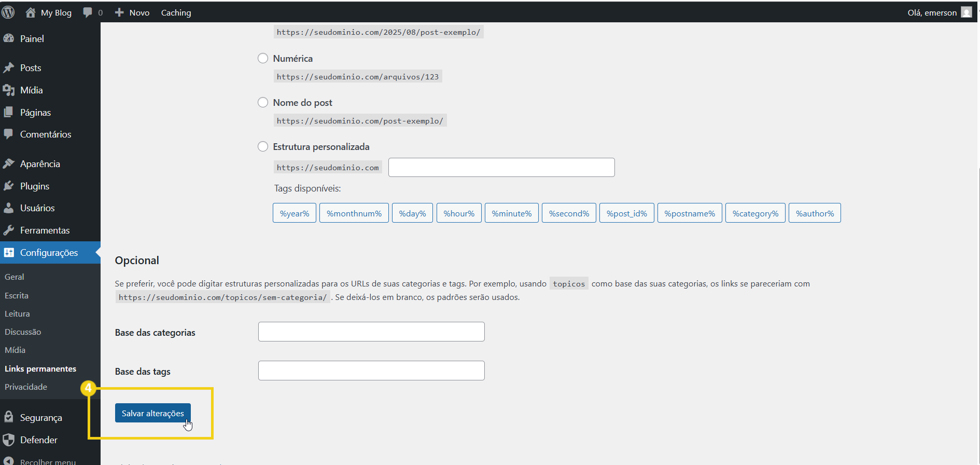Open the comments bubble icon in admin bar
The width and height of the screenshot is (980, 465).
pyautogui.click(x=88, y=12)
